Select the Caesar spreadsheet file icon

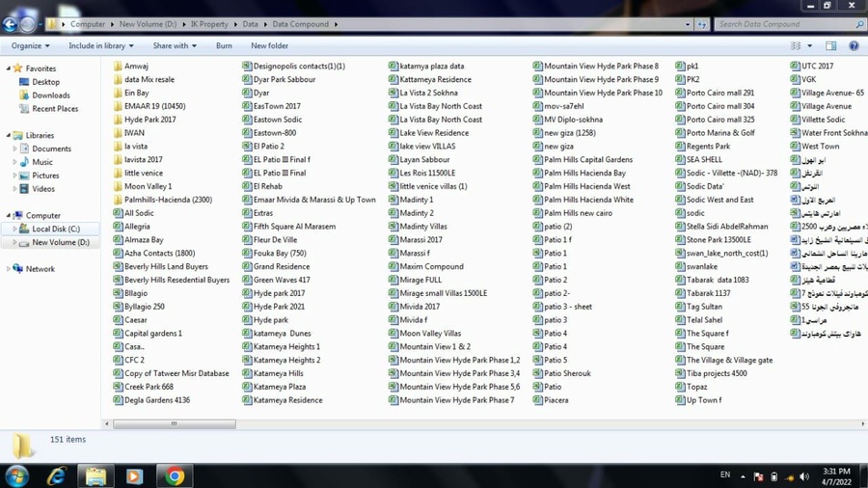tap(118, 320)
